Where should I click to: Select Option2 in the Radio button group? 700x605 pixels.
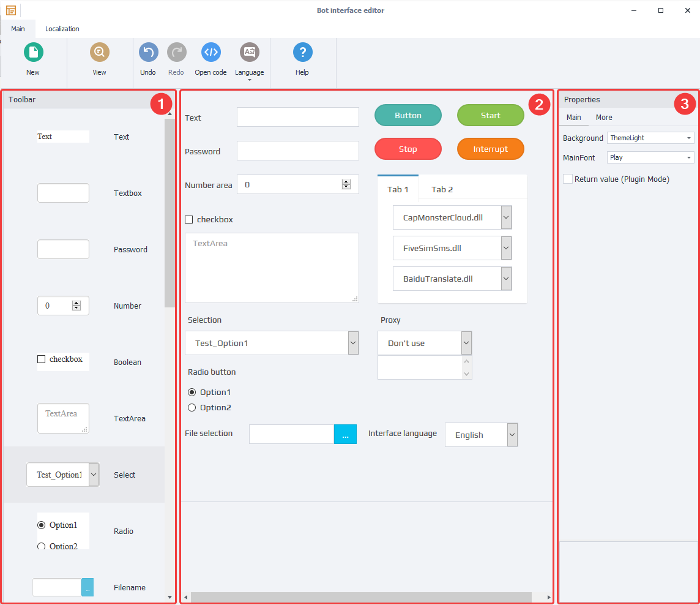pyautogui.click(x=192, y=407)
